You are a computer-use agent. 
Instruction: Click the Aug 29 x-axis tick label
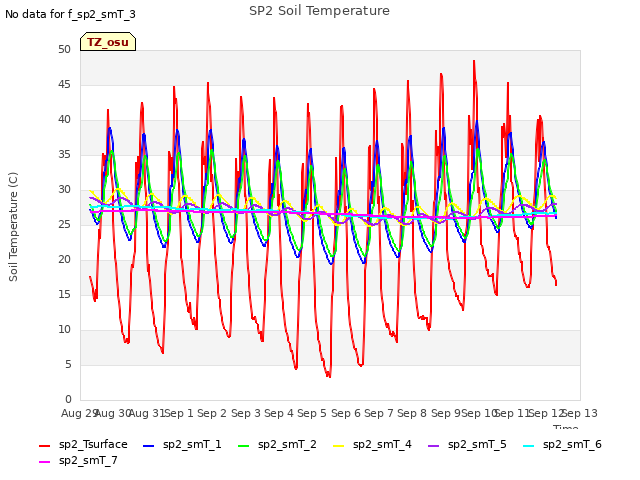tap(79, 413)
